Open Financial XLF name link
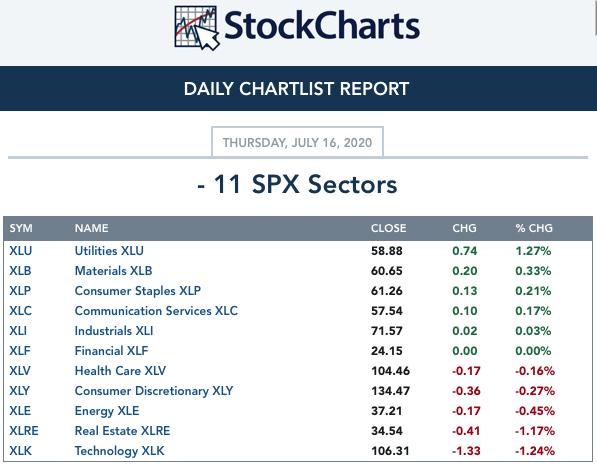597x466 pixels. coord(111,351)
